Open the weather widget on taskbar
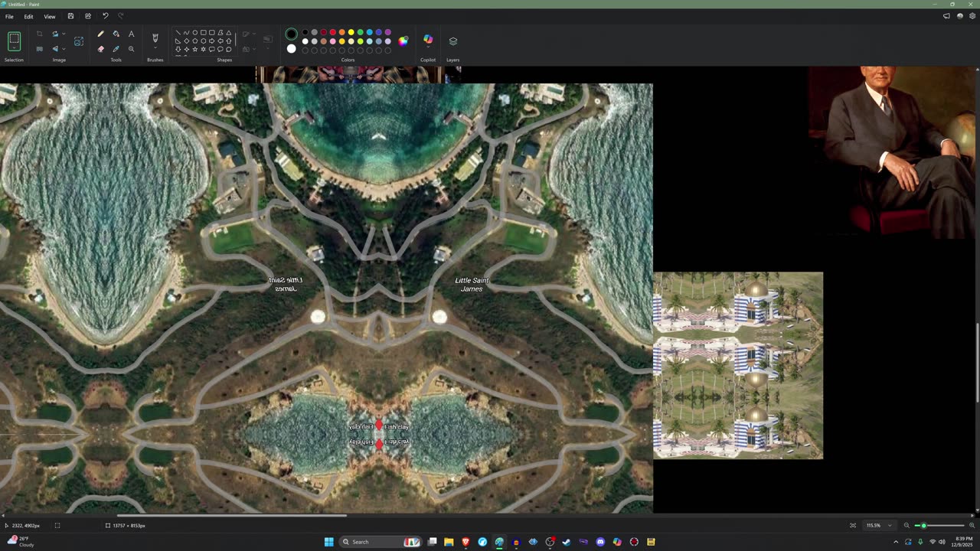 pyautogui.click(x=21, y=542)
